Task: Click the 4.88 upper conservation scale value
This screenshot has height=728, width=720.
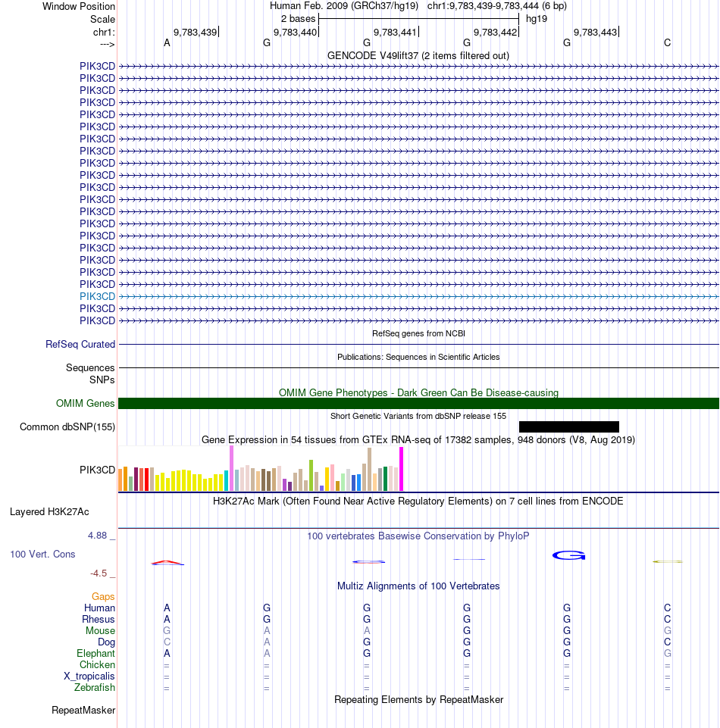Action: click(x=98, y=536)
